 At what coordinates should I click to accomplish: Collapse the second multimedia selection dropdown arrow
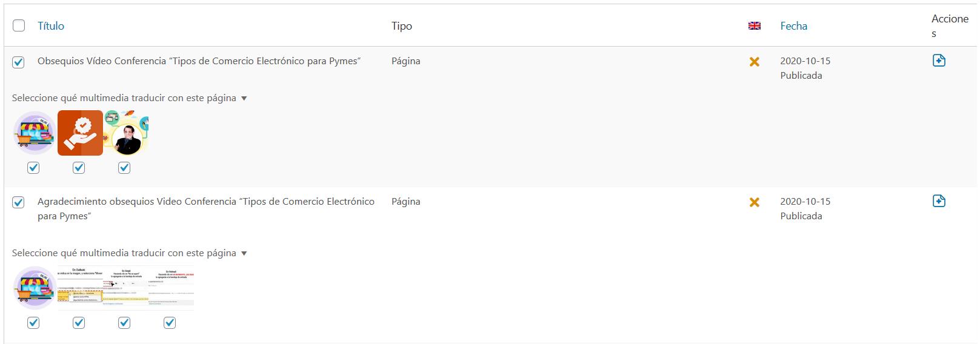click(x=244, y=253)
